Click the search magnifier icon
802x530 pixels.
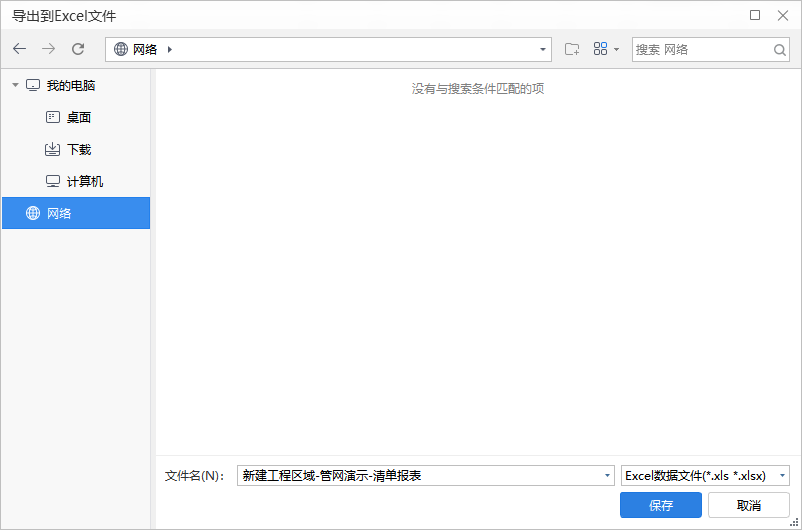(x=780, y=49)
